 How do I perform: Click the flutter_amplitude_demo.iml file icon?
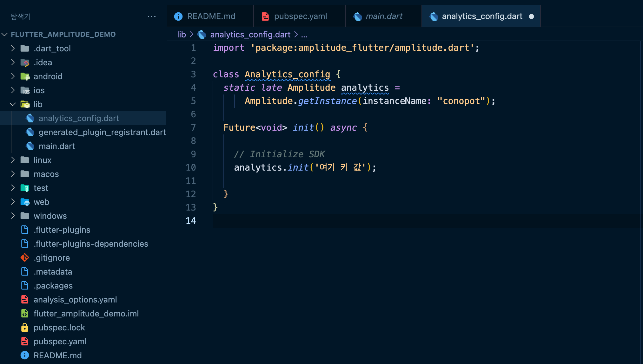point(25,314)
